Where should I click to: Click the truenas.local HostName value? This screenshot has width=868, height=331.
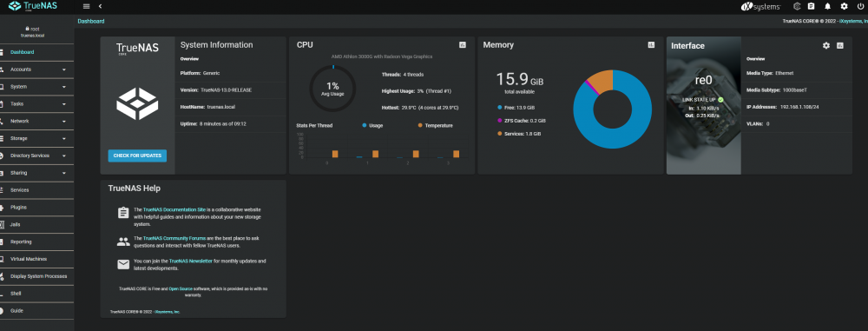(220, 107)
